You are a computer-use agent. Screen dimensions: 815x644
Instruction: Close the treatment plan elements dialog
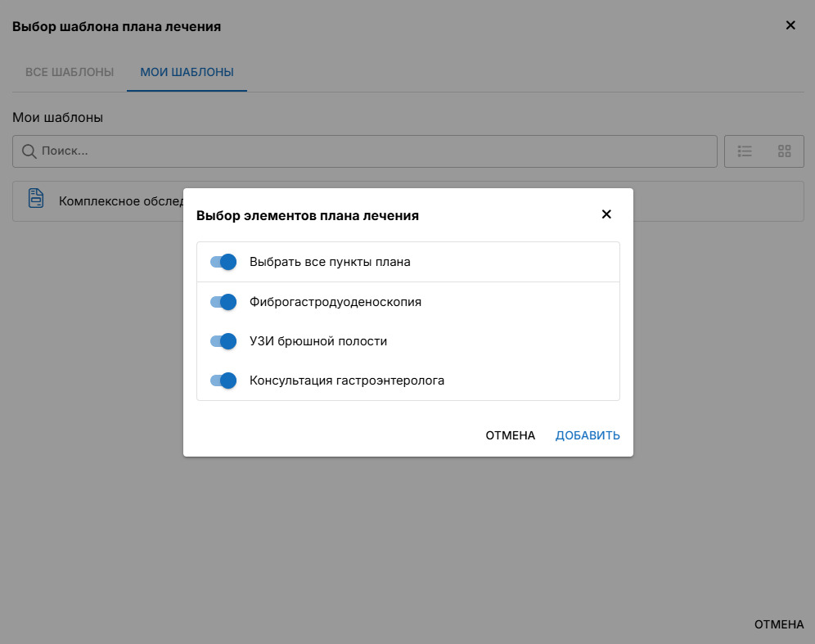click(606, 214)
